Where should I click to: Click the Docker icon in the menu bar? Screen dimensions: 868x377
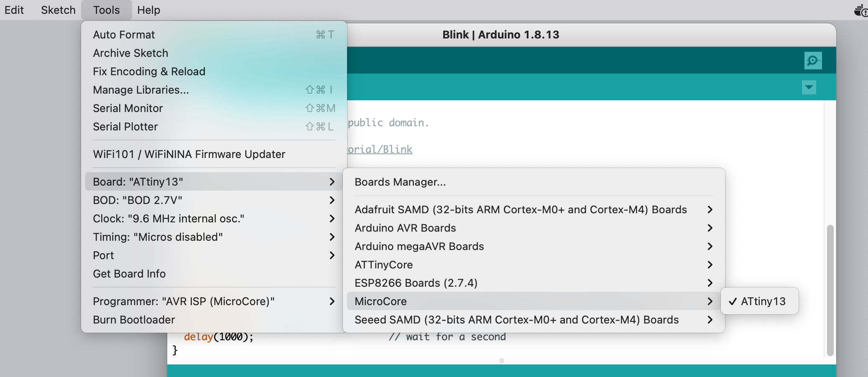click(861, 10)
